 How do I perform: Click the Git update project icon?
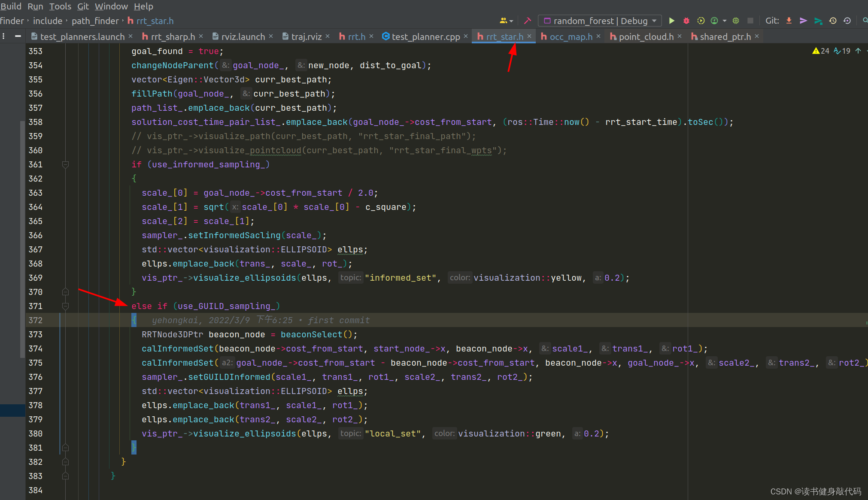pyautogui.click(x=789, y=21)
